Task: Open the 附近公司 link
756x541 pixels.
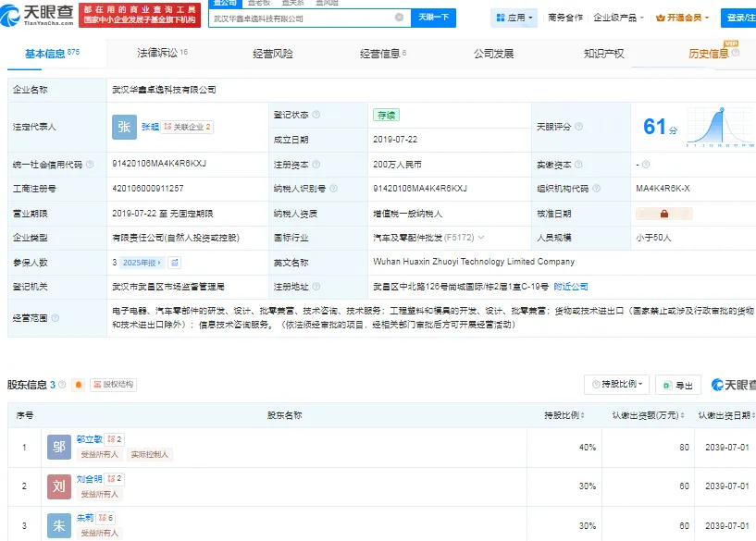Action: tap(570, 287)
